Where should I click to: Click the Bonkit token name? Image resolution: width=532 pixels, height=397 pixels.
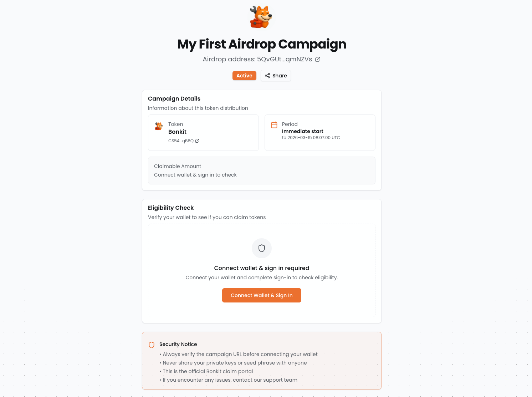pos(177,132)
